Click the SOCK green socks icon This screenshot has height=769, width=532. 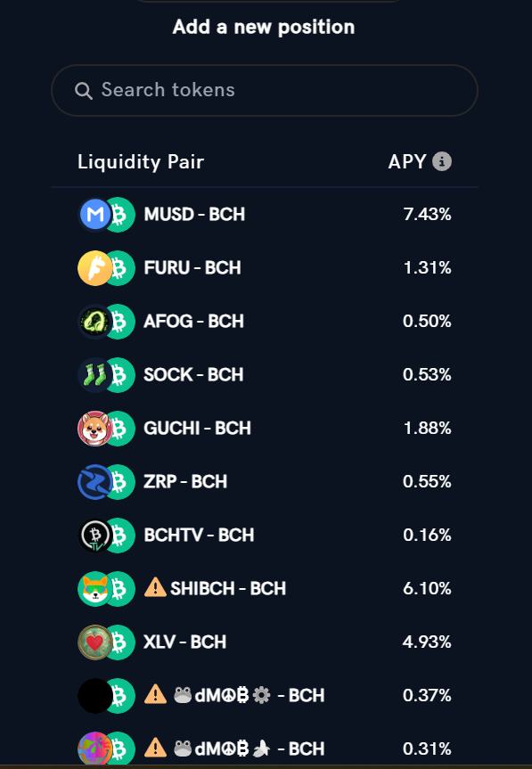point(95,374)
